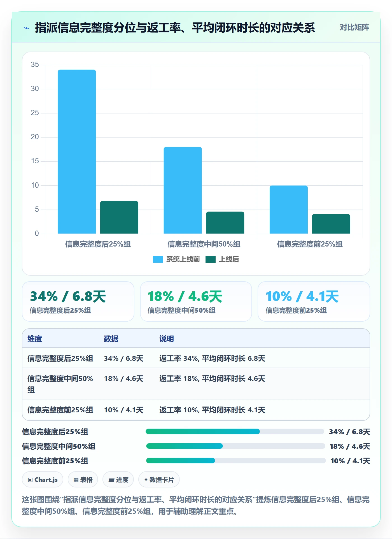
Task: Click 信息完整度中间50% 组 in the table's first column
Action: [x=60, y=384]
